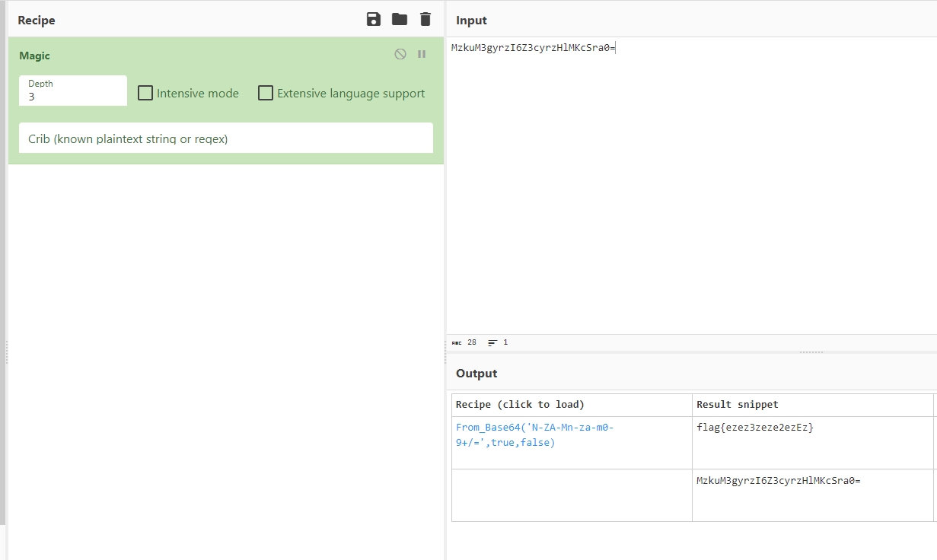Select the flag{ezez3zeze2ezEz} result snippet

(x=755, y=428)
